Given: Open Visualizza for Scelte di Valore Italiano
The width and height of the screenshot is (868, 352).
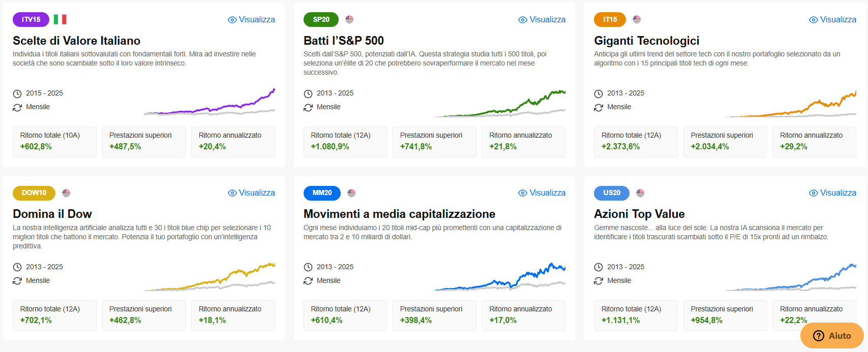Looking at the screenshot, I should 251,19.
